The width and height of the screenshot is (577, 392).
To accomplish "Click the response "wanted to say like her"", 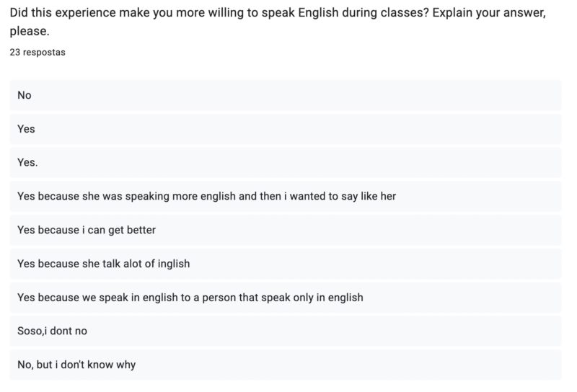I will click(206, 196).
